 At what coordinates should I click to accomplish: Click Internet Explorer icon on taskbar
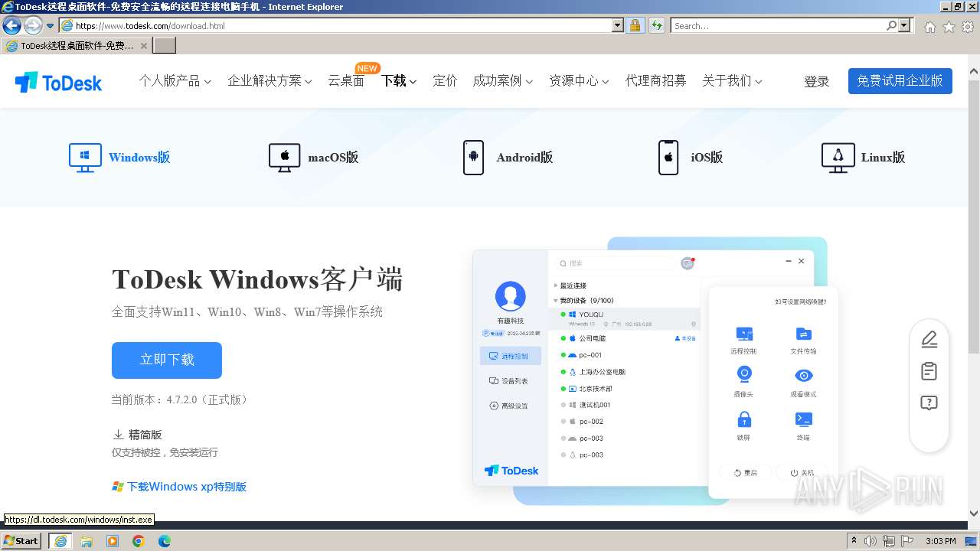click(60, 541)
